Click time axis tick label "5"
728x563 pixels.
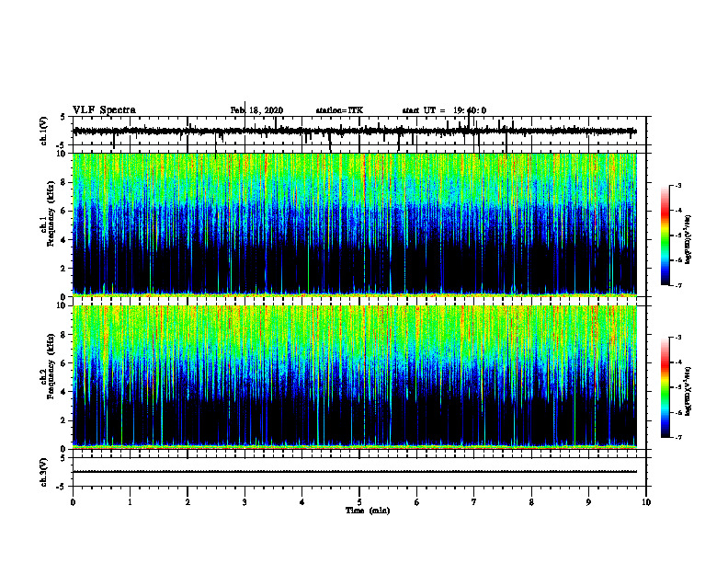point(359,502)
